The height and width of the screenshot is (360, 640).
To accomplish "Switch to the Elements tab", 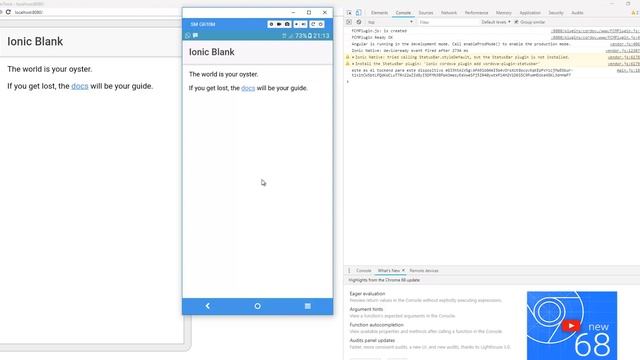I will (x=379, y=13).
